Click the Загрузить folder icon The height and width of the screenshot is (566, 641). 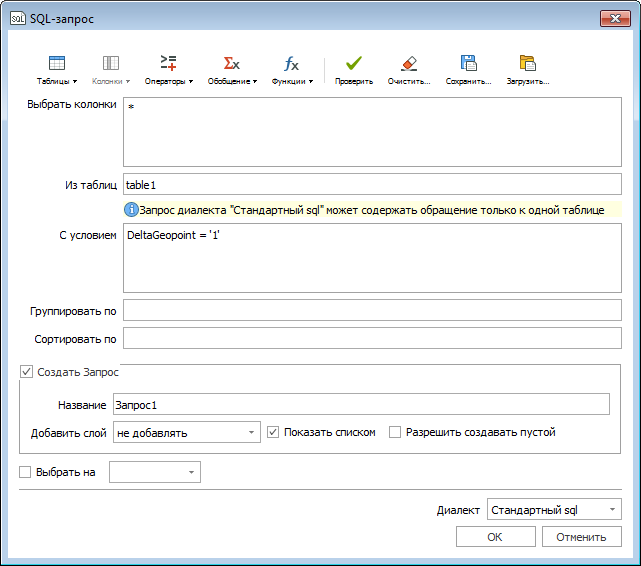[x=528, y=64]
